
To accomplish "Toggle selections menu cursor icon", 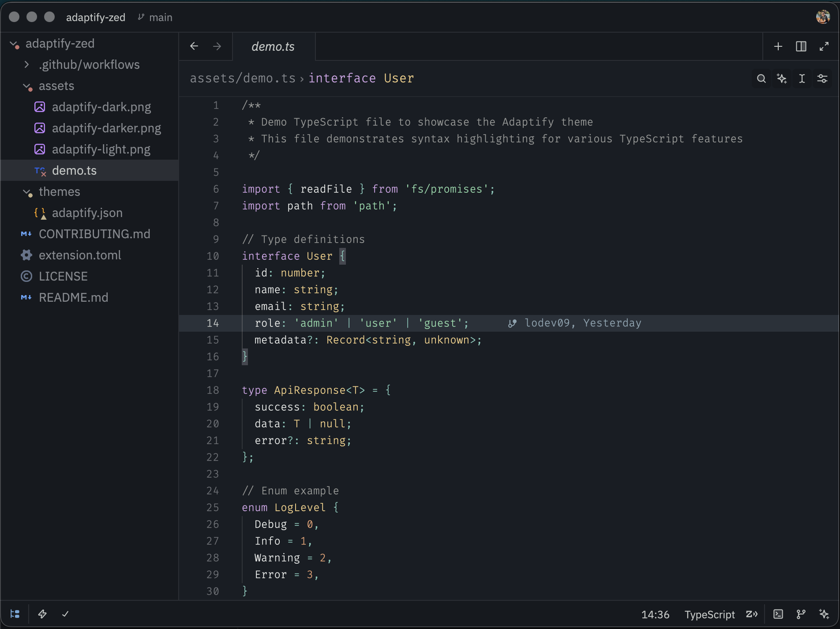I will click(802, 79).
